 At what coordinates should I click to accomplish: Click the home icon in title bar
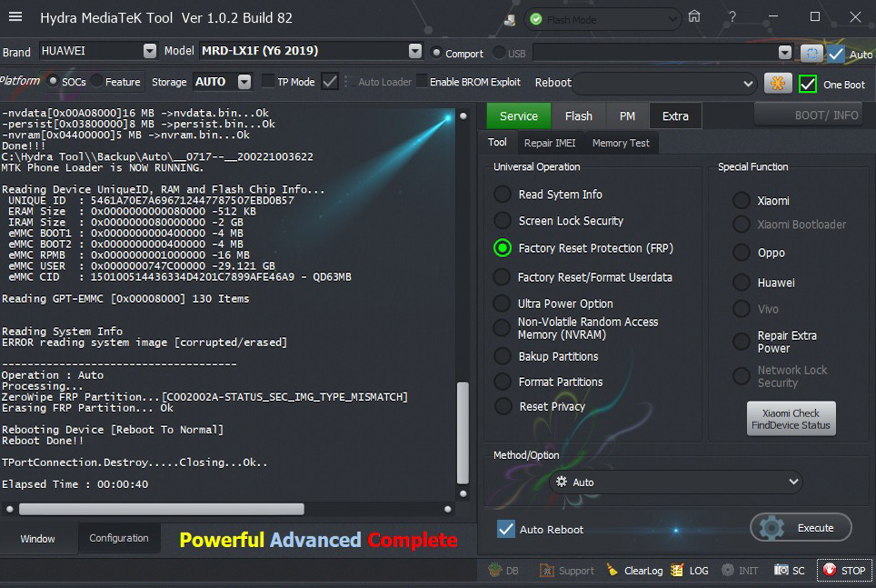coord(694,16)
